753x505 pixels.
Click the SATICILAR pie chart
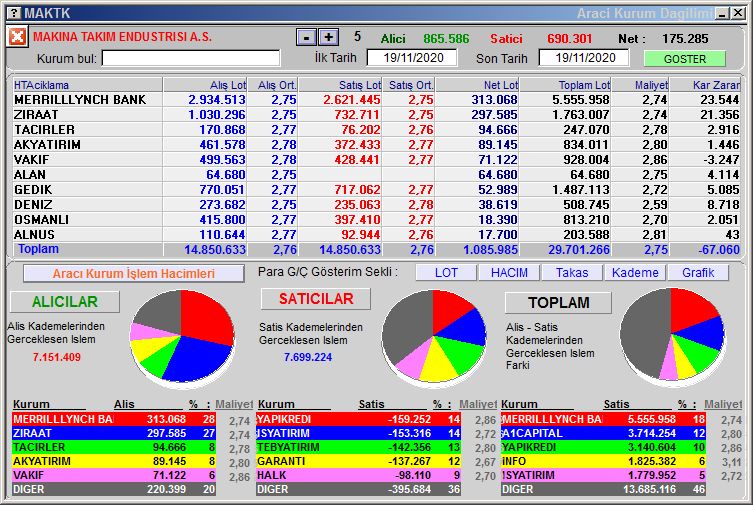[x=434, y=336]
